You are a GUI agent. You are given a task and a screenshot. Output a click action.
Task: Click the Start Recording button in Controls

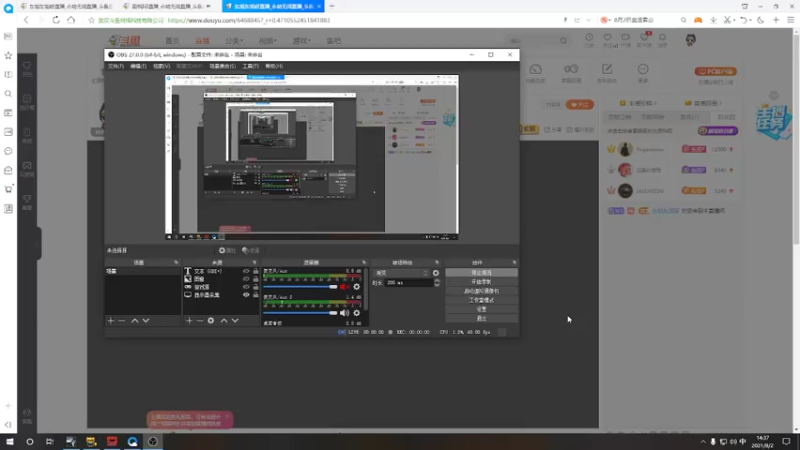click(481, 282)
